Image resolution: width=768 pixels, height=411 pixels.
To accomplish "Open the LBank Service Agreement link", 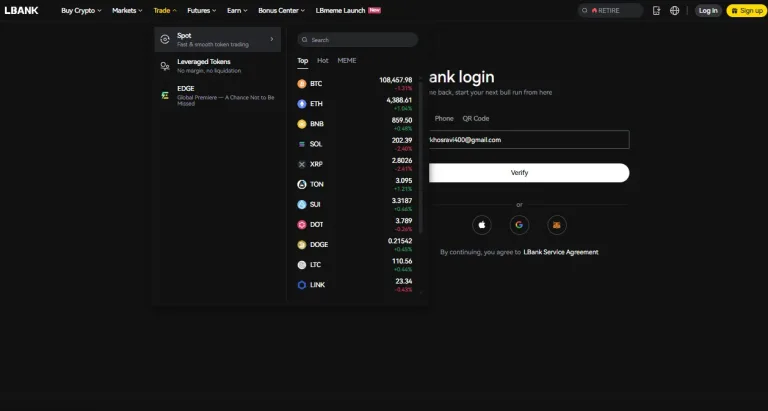I will [561, 252].
